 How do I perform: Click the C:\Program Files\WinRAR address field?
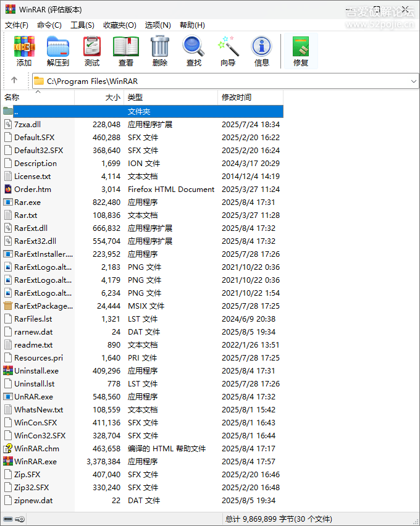tap(216, 81)
